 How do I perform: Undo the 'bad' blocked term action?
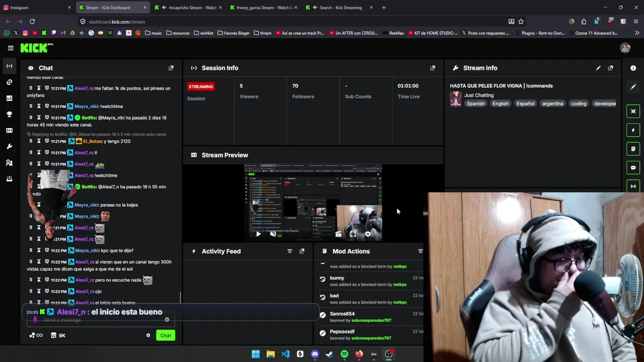pyautogui.click(x=323, y=297)
